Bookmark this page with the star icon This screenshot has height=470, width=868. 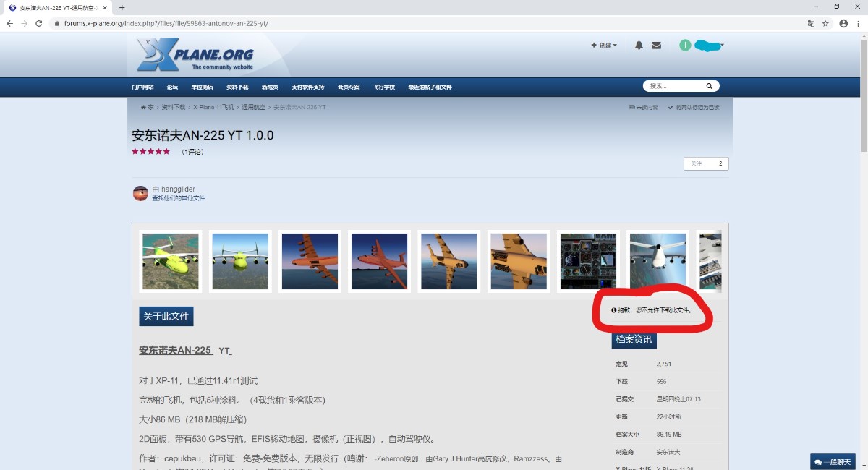pyautogui.click(x=825, y=23)
